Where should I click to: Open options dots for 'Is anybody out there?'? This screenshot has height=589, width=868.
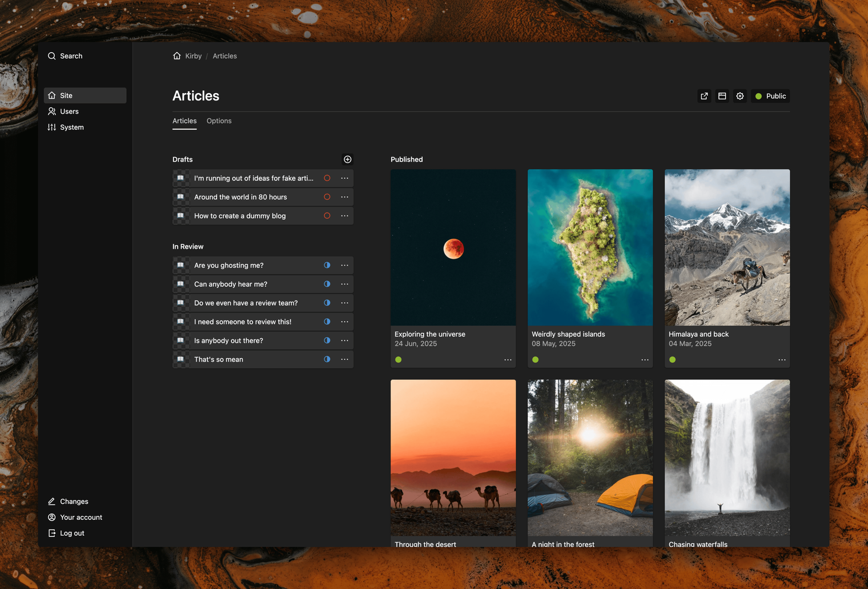coord(345,340)
